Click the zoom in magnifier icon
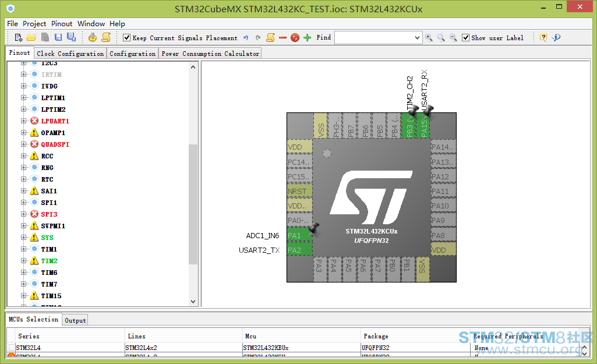 (x=429, y=38)
